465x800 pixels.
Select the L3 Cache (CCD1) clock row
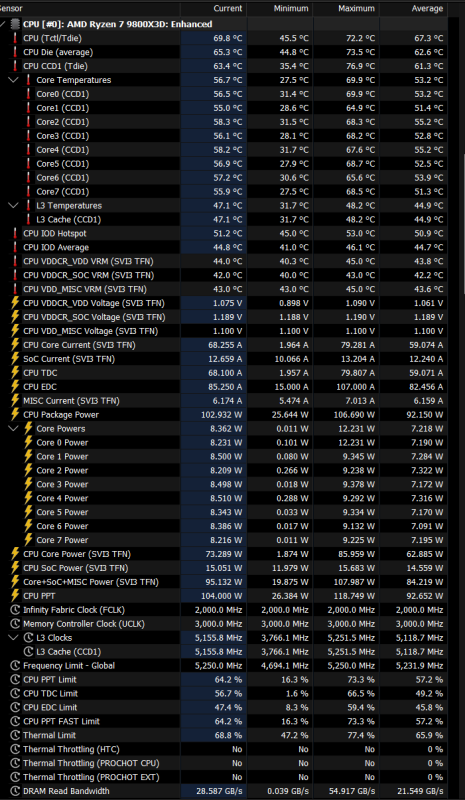224,652
